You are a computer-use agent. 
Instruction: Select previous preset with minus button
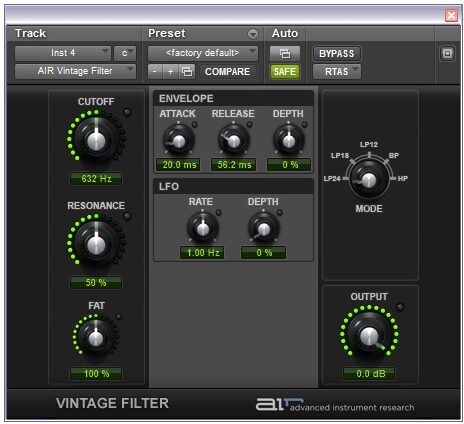155,71
